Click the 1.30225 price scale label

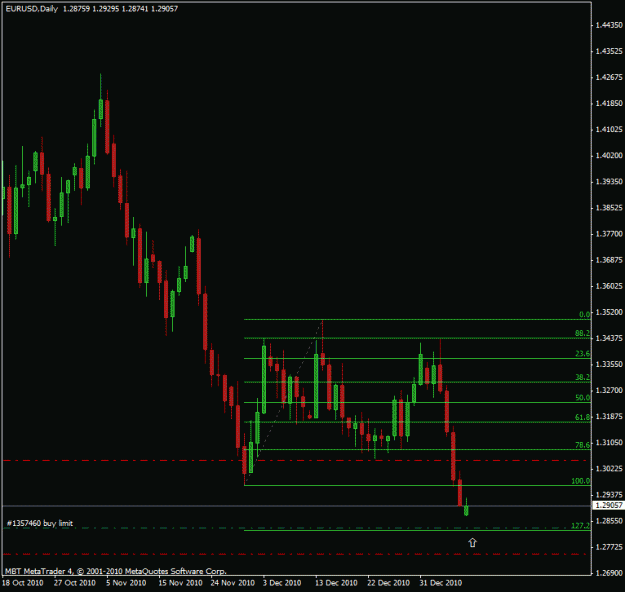(609, 468)
